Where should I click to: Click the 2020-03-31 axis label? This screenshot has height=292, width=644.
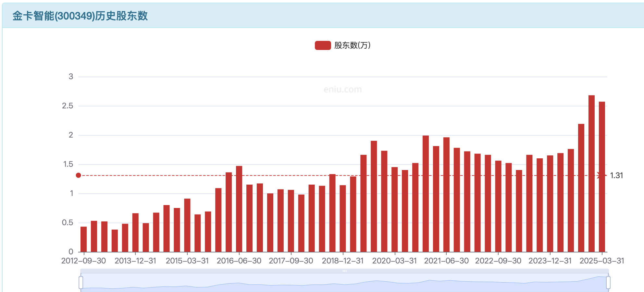395,261
